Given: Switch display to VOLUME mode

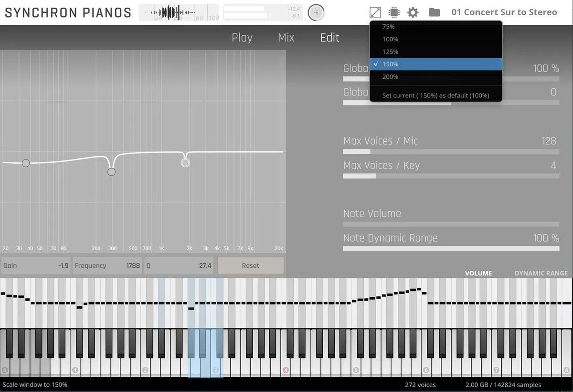Looking at the screenshot, I should pyautogui.click(x=478, y=273).
